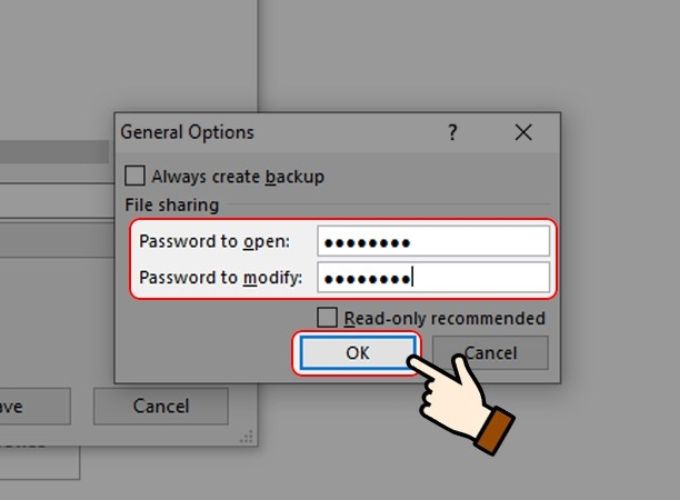Image resolution: width=680 pixels, height=500 pixels.
Task: Click the resize grip of the Save dialog
Action: point(247,436)
